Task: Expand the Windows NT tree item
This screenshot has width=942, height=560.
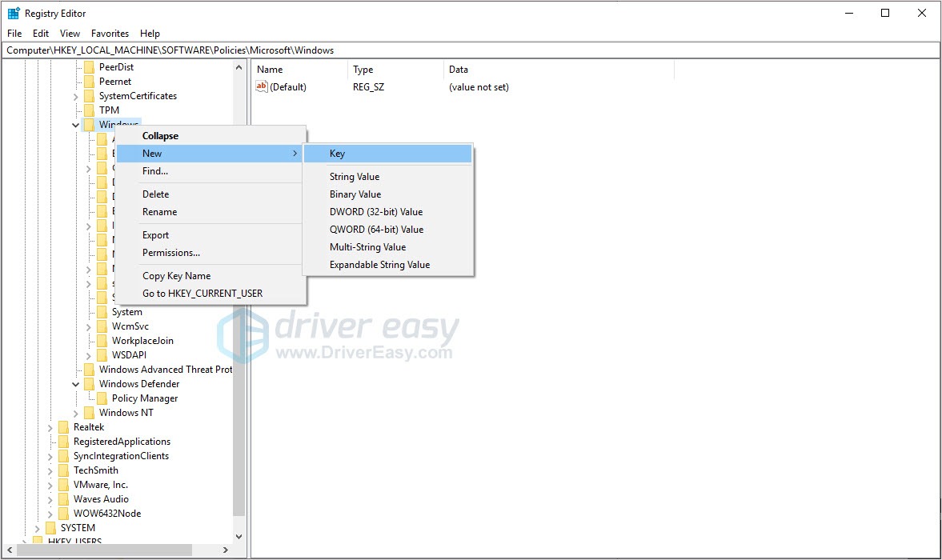Action: [x=74, y=412]
